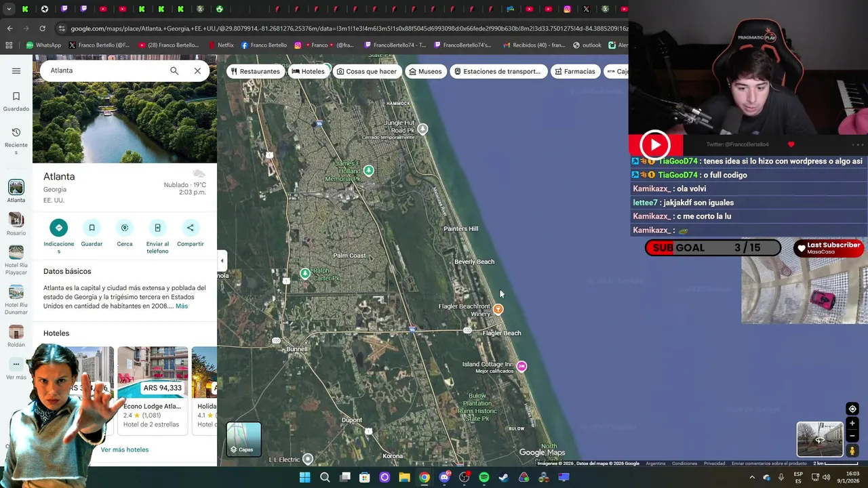Click the Privacidad footer link
Image resolution: width=868 pixels, height=488 pixels.
[714, 464]
